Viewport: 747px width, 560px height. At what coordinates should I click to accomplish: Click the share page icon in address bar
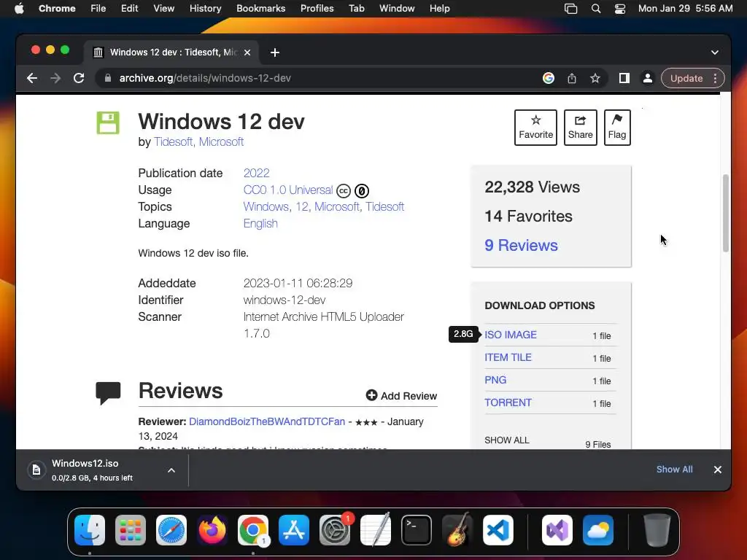(572, 78)
